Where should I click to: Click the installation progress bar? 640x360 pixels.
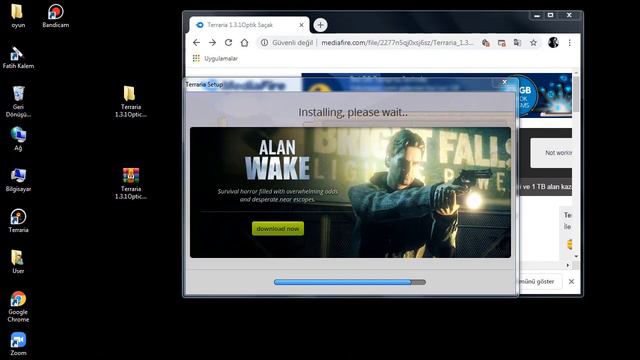pyautogui.click(x=350, y=282)
